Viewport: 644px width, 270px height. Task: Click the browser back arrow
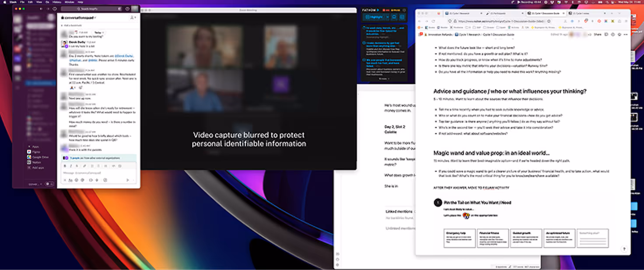(x=420, y=21)
